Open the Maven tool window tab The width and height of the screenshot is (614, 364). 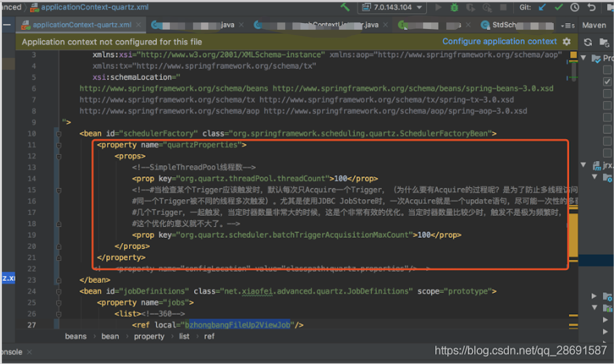[594, 25]
